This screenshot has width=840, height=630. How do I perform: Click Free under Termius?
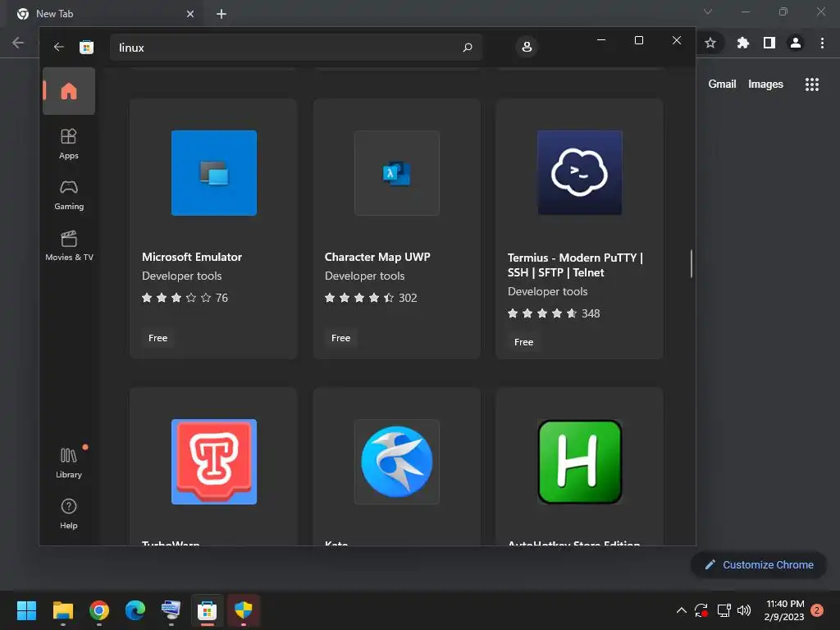click(x=523, y=342)
